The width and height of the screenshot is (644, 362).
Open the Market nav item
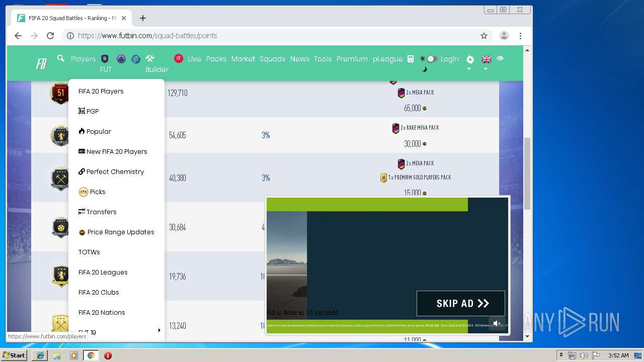(x=243, y=59)
